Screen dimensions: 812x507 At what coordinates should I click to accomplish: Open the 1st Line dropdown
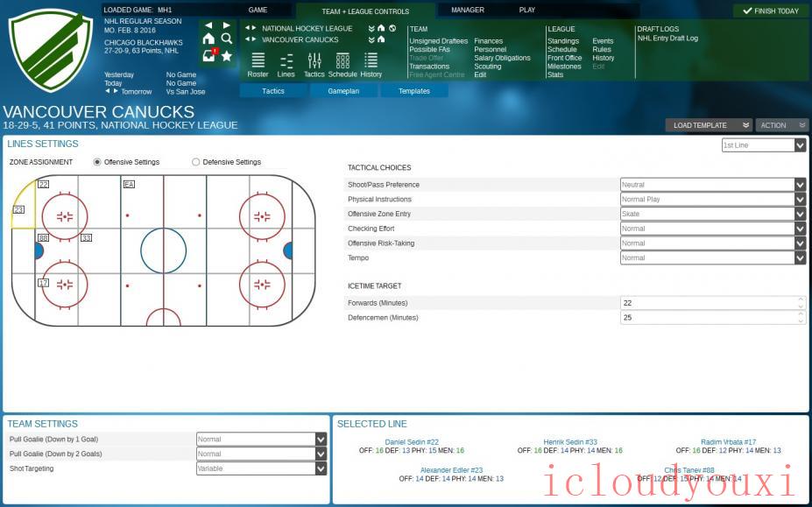764,145
